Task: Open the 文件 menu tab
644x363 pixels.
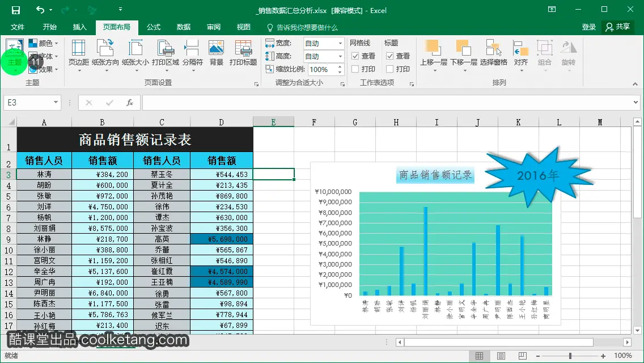Action: click(17, 27)
